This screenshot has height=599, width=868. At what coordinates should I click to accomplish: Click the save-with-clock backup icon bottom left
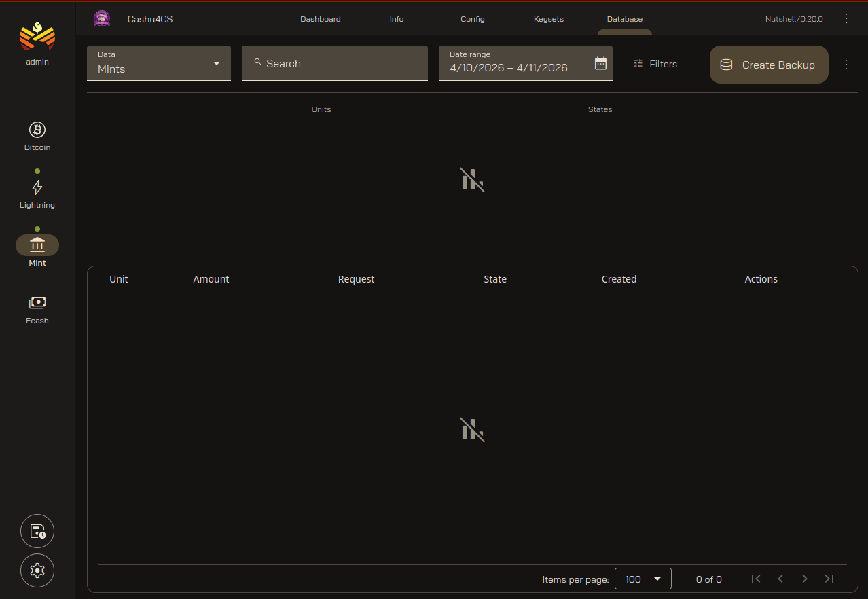pyautogui.click(x=37, y=530)
